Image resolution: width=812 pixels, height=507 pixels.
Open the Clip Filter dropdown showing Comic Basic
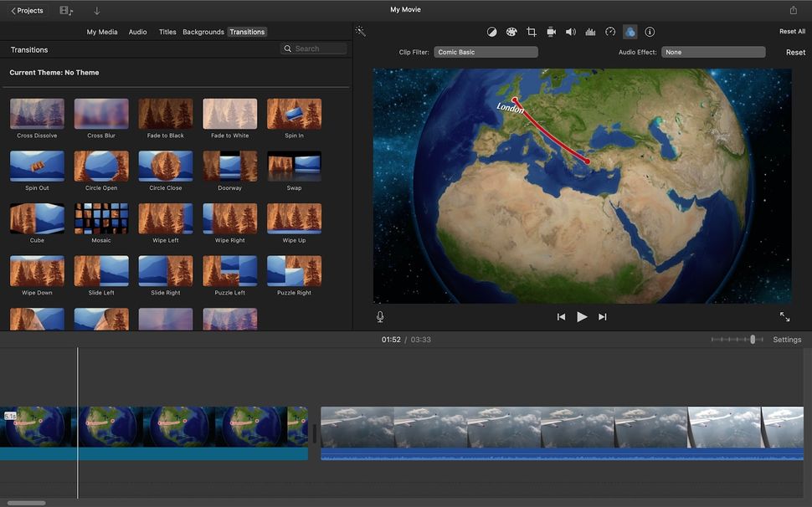tap(486, 51)
